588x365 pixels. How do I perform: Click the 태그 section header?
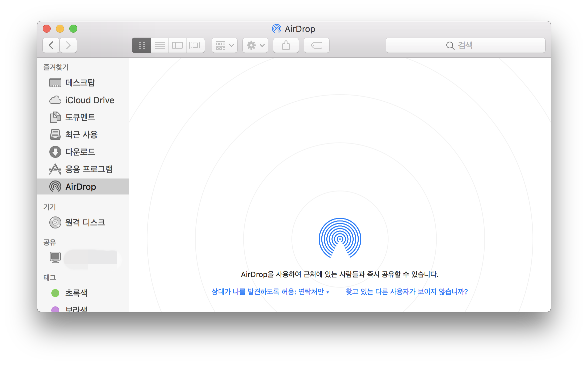point(50,277)
